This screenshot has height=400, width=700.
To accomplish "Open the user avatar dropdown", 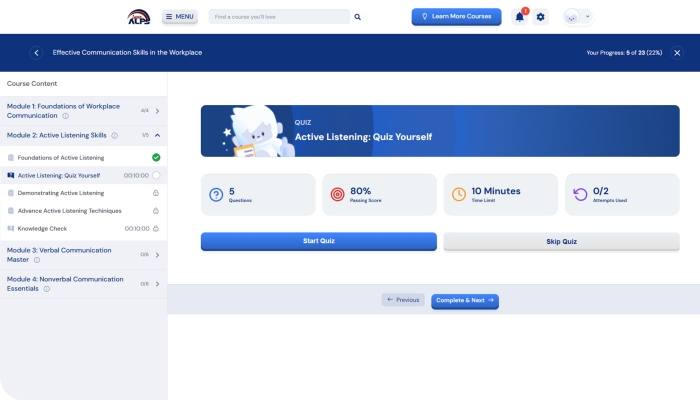I will [577, 17].
